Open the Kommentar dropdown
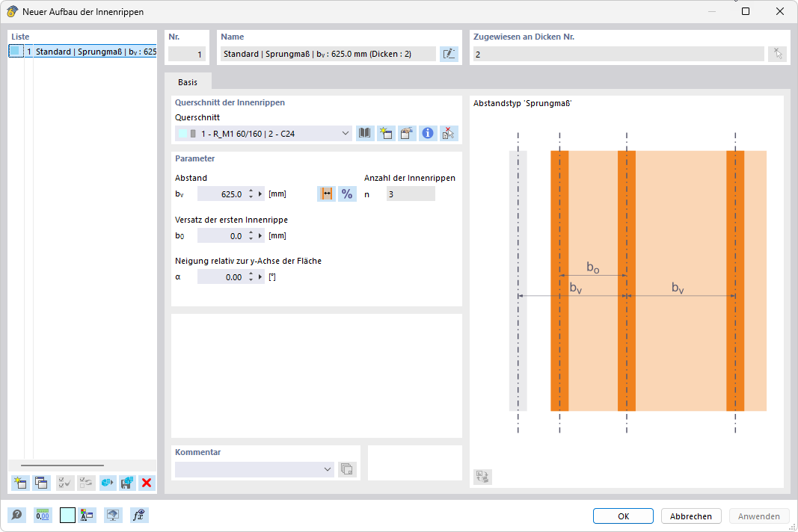The height and width of the screenshot is (532, 798). (x=328, y=469)
